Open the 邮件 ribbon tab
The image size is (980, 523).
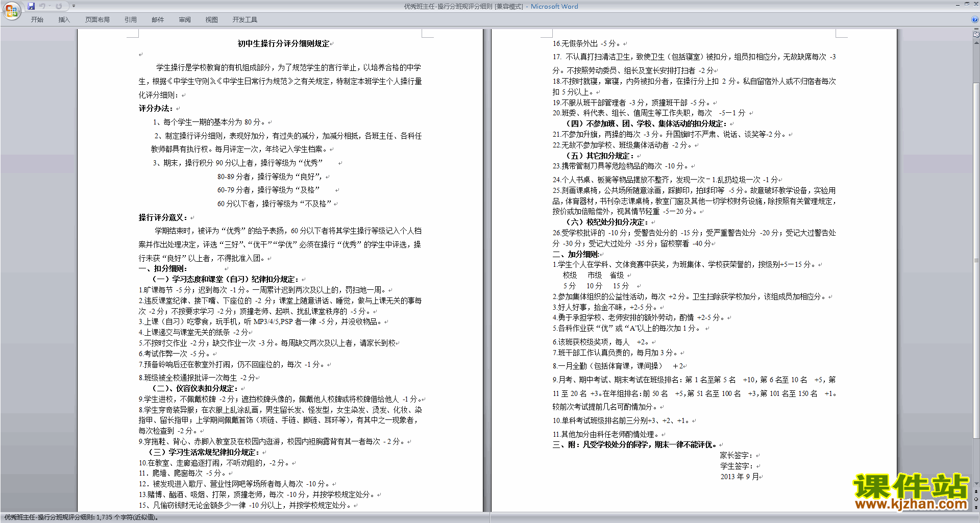[x=158, y=20]
